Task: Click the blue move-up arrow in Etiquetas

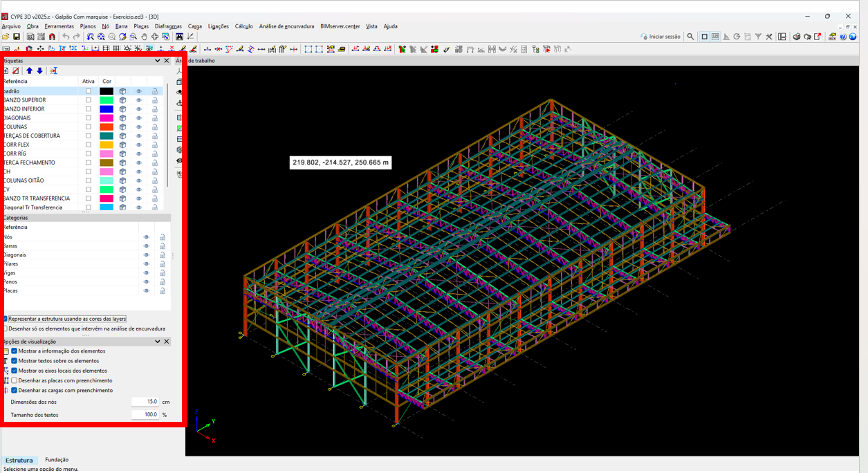Action: coord(29,71)
